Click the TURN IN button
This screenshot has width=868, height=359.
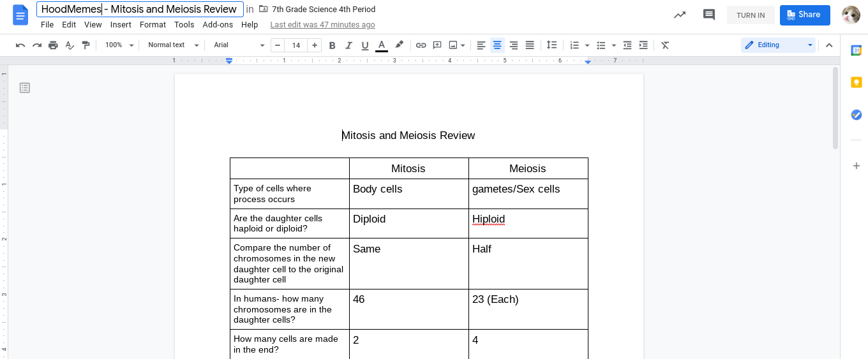(x=751, y=15)
